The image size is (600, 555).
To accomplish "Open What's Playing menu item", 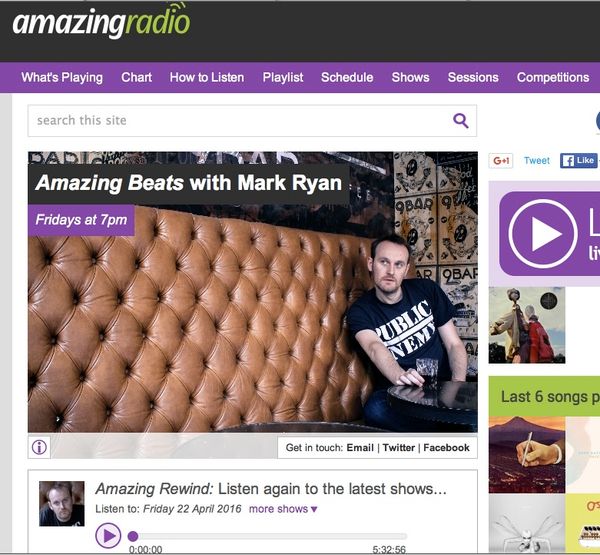I will click(62, 77).
